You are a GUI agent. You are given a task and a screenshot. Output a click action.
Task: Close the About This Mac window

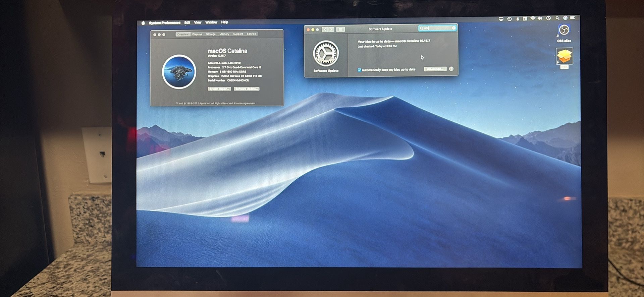point(155,35)
